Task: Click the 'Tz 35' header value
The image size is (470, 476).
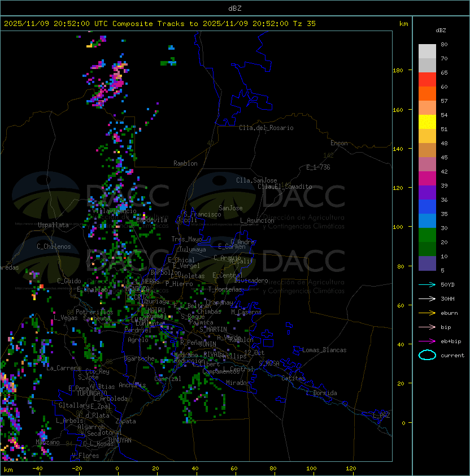Action: pyautogui.click(x=304, y=24)
